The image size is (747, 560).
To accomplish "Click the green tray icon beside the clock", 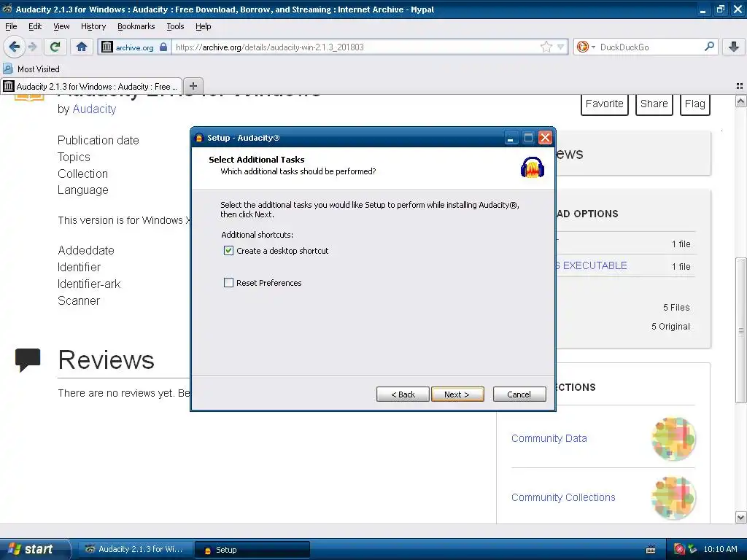I will (693, 549).
